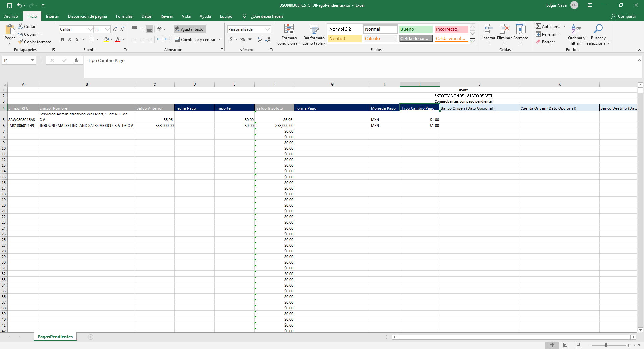Open the Archivo tab
The image size is (644, 349).
[x=11, y=16]
